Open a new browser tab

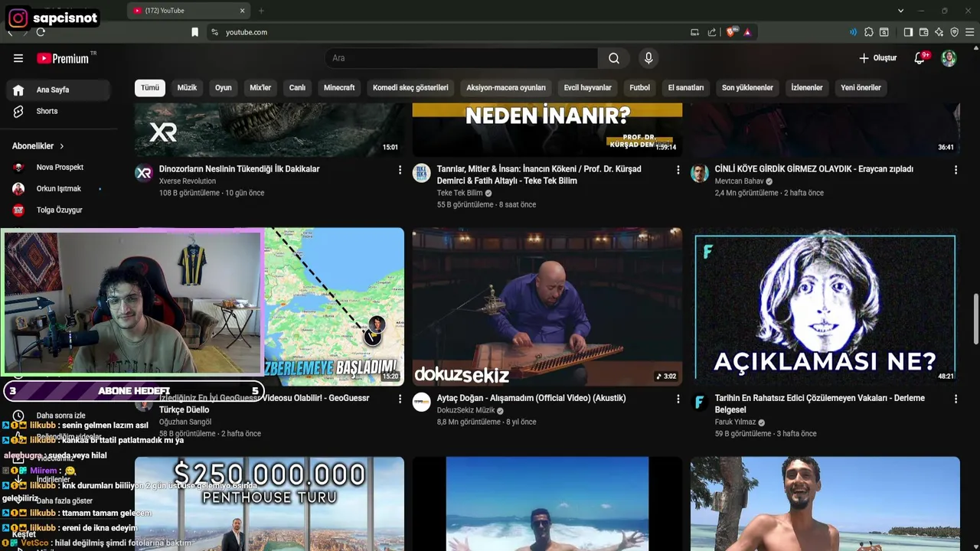click(x=261, y=11)
